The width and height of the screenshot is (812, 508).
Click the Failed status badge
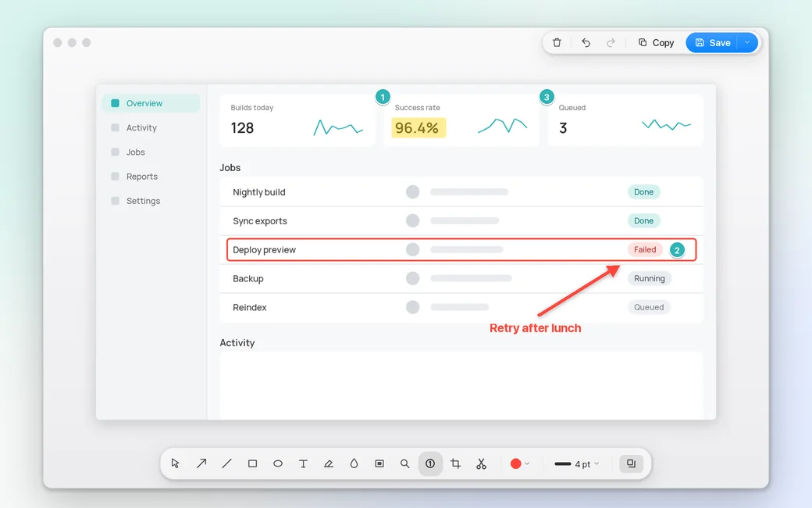pos(645,249)
